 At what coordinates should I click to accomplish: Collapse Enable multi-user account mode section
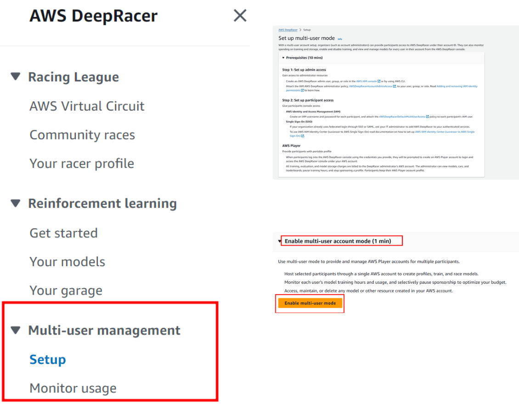[280, 241]
